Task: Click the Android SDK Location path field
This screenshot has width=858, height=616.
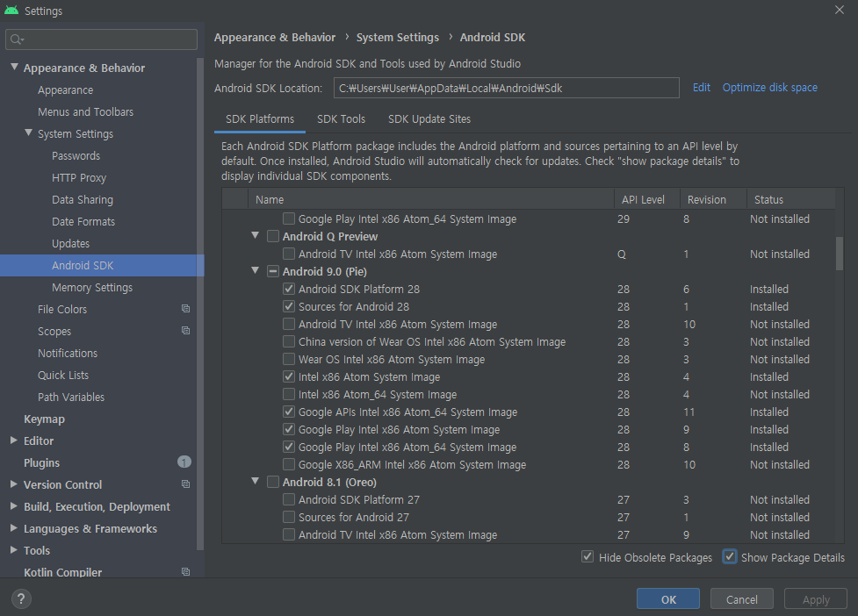Action: (x=506, y=88)
